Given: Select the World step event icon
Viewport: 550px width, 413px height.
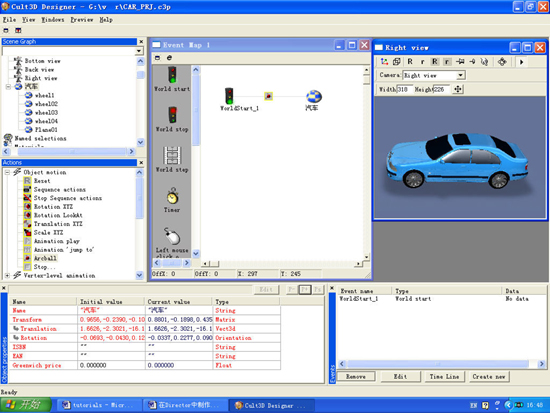Looking at the screenshot, I should pyautogui.click(x=172, y=155).
